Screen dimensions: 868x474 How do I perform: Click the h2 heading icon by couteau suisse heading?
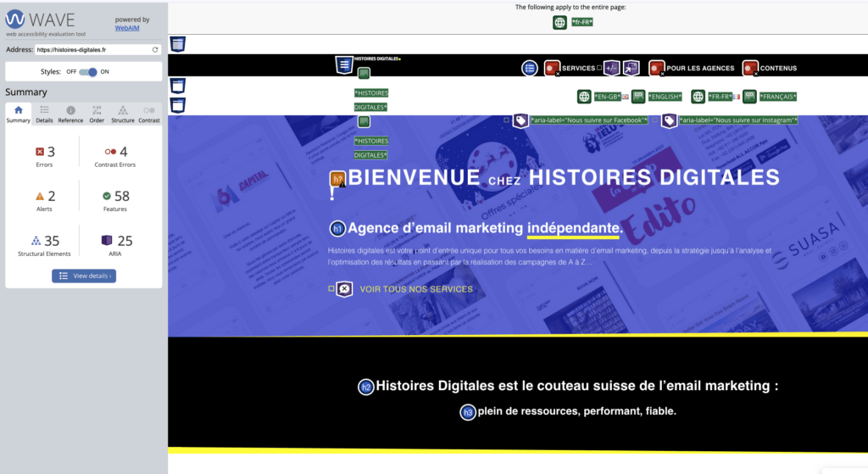(x=366, y=387)
